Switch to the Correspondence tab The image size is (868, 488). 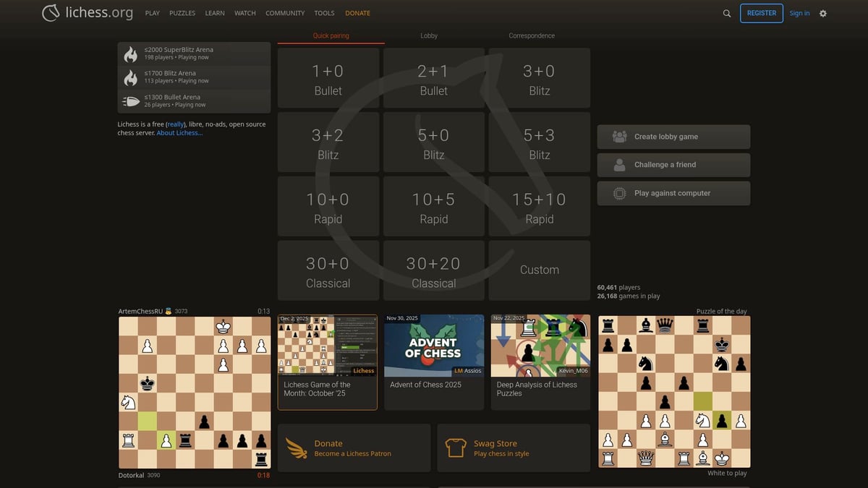(x=531, y=35)
